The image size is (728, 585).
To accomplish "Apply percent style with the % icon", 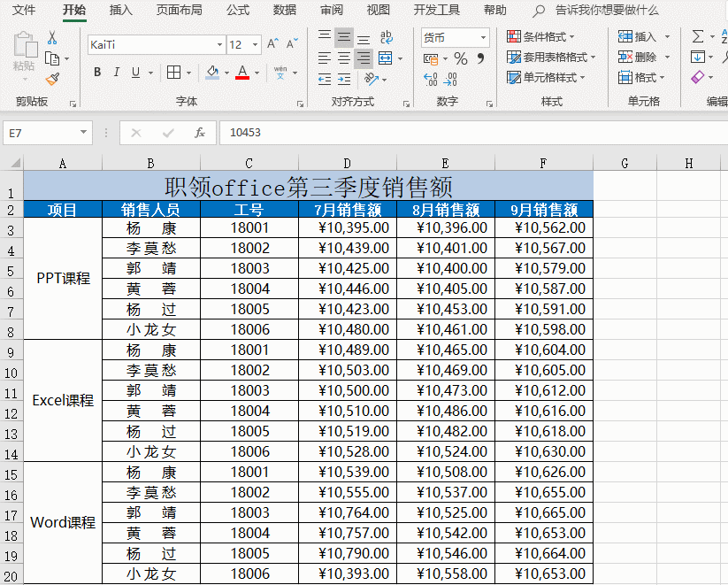I will tap(460, 59).
